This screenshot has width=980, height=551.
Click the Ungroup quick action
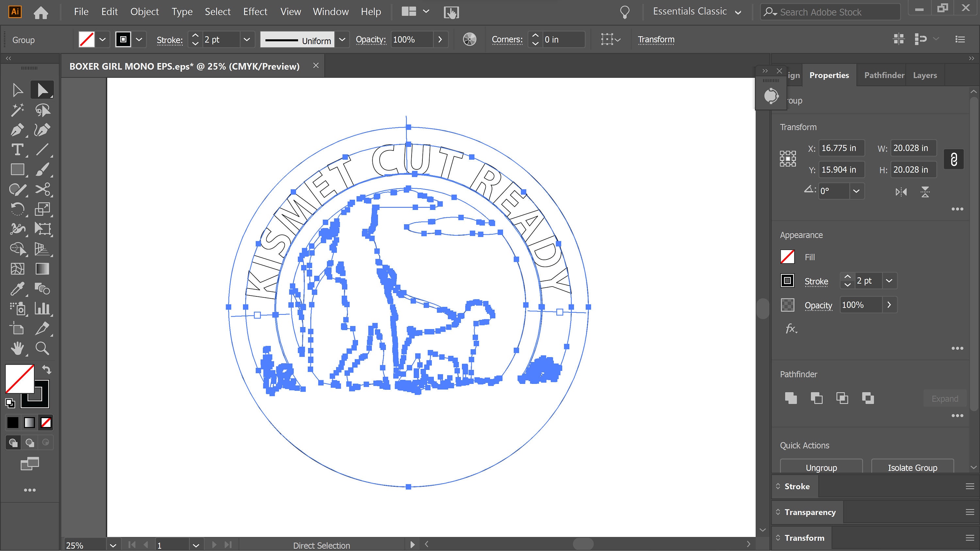[821, 467]
